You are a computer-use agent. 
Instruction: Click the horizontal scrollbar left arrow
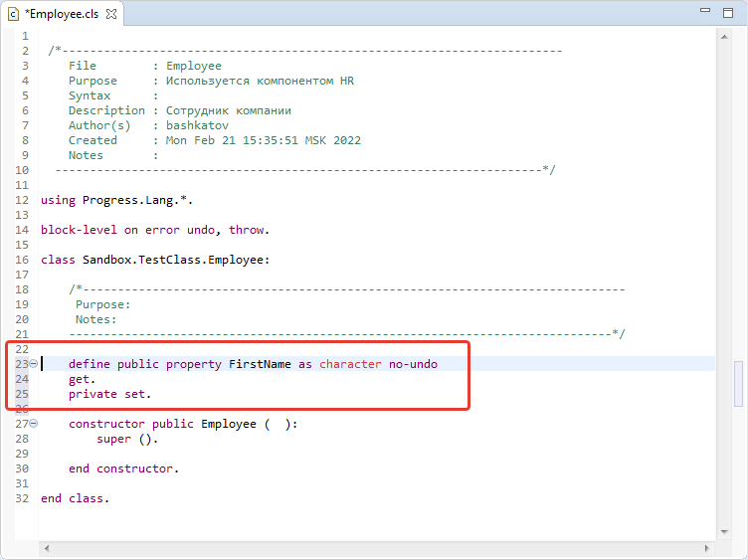pyautogui.click(x=47, y=548)
